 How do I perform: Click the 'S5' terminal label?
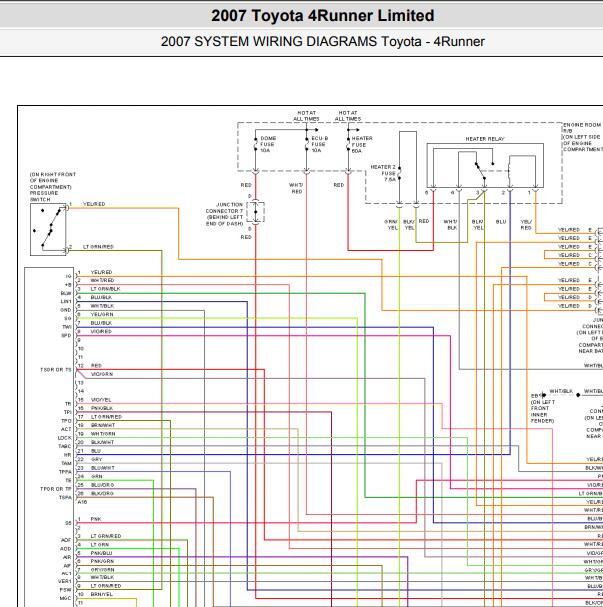(x=68, y=523)
